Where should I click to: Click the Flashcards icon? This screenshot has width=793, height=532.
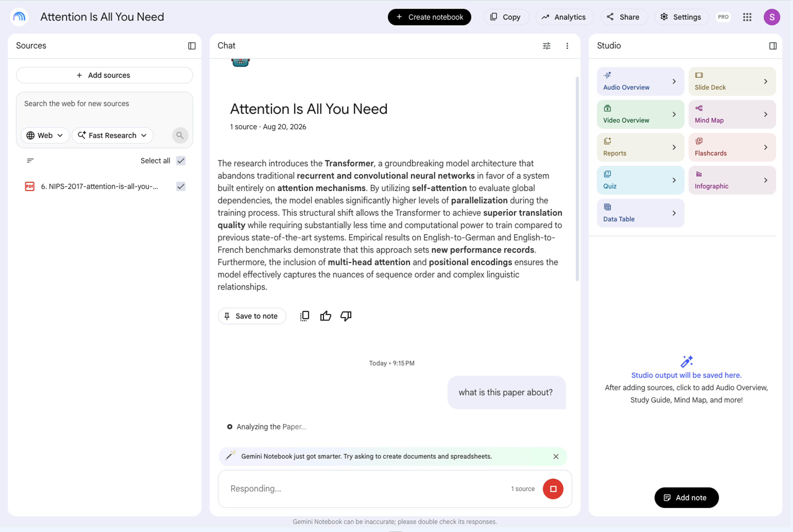(699, 141)
